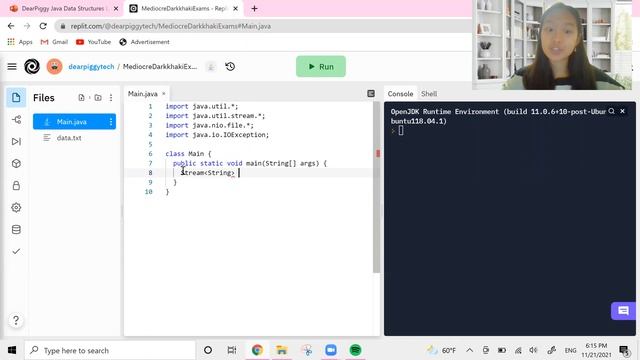Open Zoom from the taskbar
Screen dimensions: 640x360
click(331, 350)
